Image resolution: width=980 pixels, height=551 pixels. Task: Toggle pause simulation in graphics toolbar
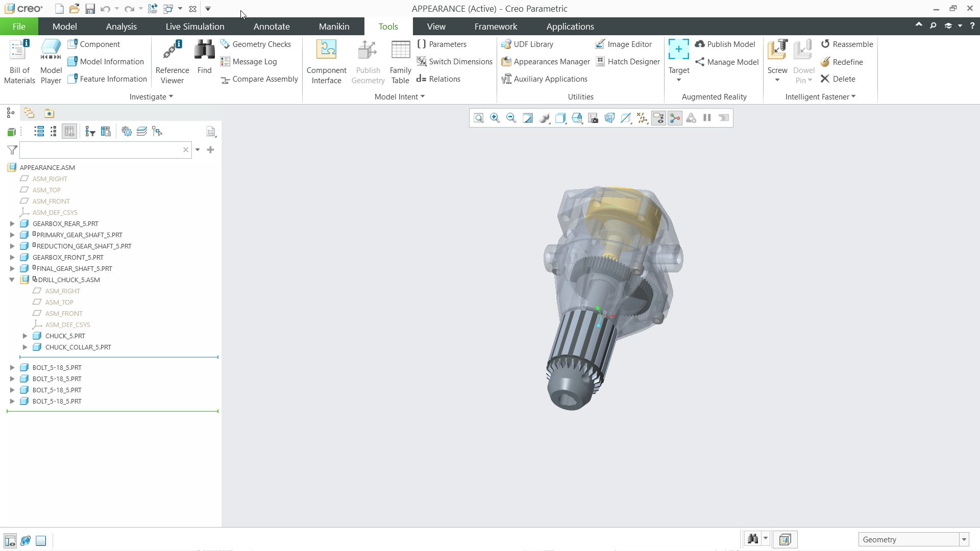point(707,118)
